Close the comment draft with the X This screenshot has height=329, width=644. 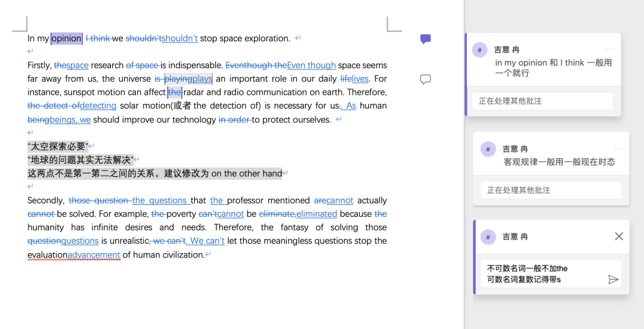coord(618,236)
